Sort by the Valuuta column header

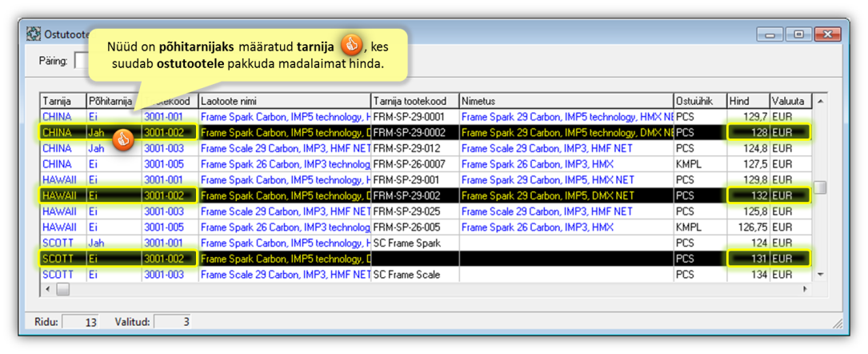coord(791,101)
